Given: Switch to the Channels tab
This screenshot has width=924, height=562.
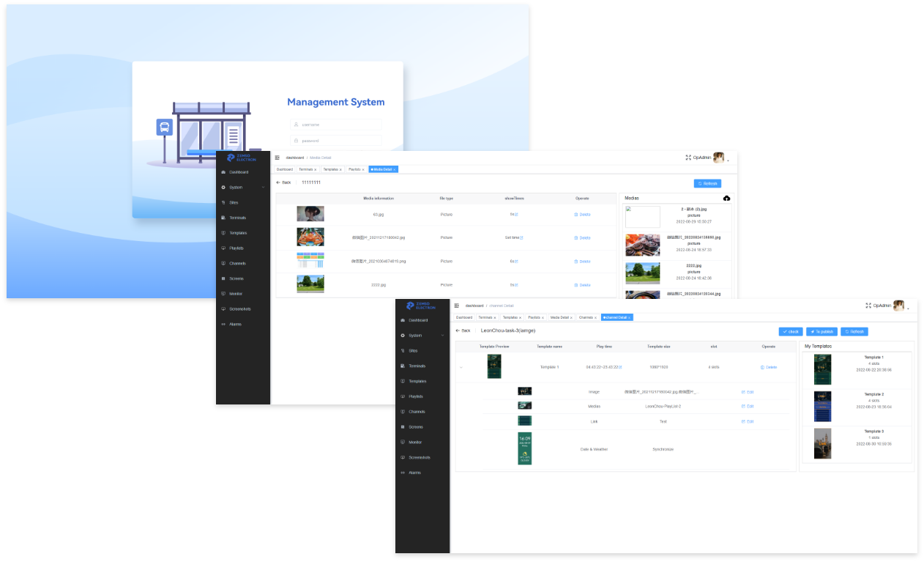Looking at the screenshot, I should (586, 317).
